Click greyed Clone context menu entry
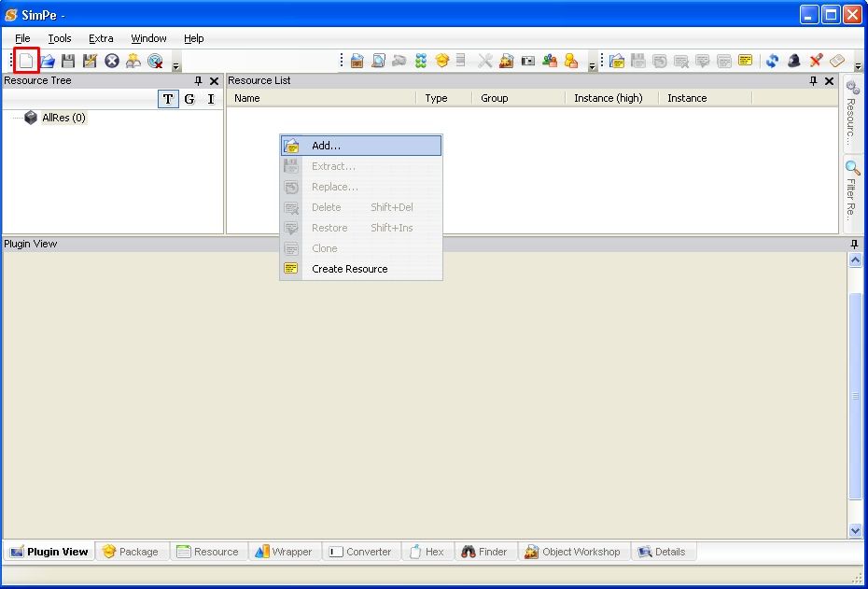 [x=361, y=248]
